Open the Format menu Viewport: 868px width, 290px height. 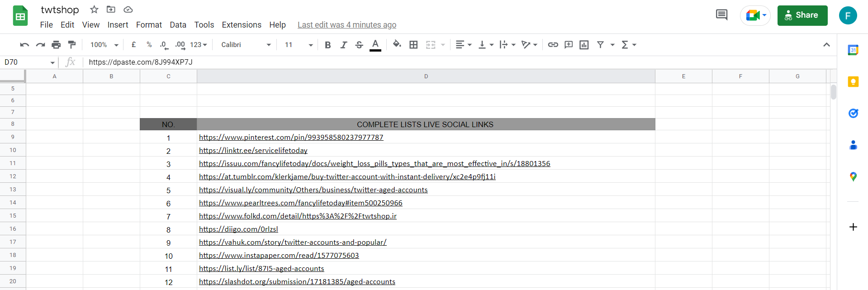(149, 25)
